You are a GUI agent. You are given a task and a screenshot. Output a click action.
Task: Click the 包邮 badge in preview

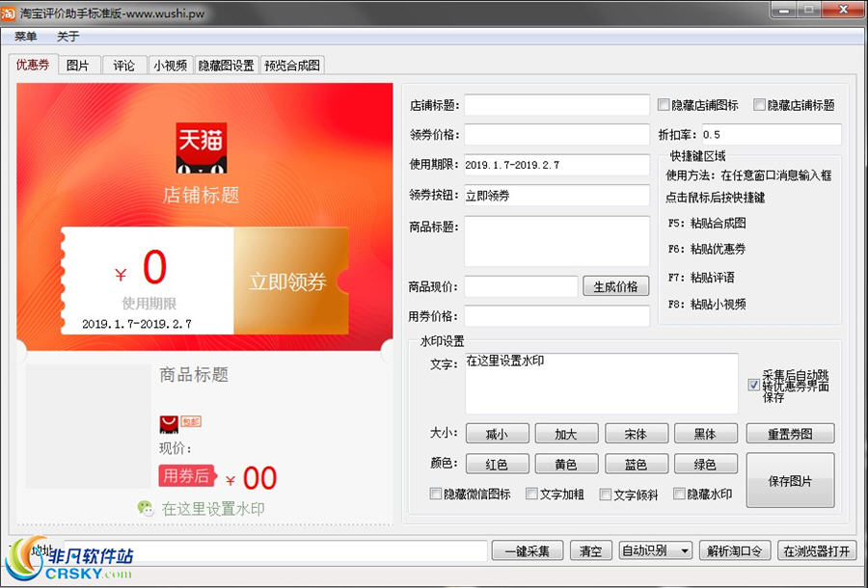191,421
